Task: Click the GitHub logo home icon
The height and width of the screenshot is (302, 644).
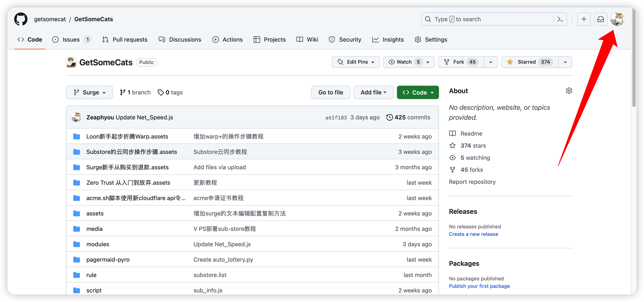Action: click(x=21, y=19)
